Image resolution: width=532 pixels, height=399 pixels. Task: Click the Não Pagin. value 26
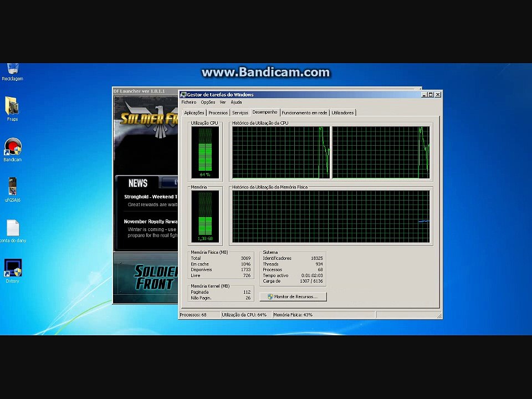click(248, 298)
